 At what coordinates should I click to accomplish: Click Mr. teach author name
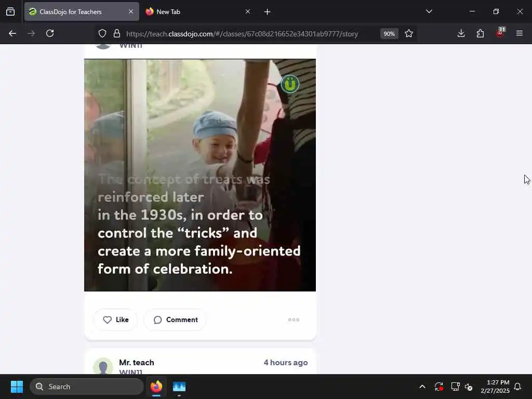tap(137, 362)
